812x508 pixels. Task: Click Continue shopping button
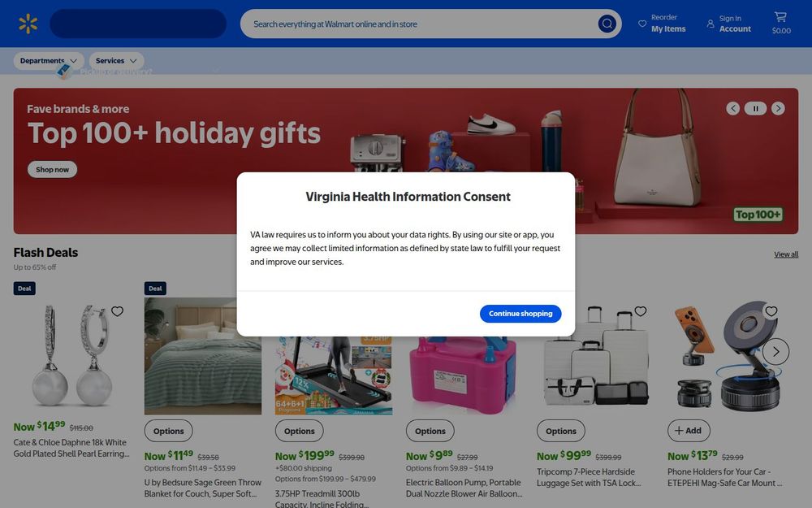tap(520, 314)
